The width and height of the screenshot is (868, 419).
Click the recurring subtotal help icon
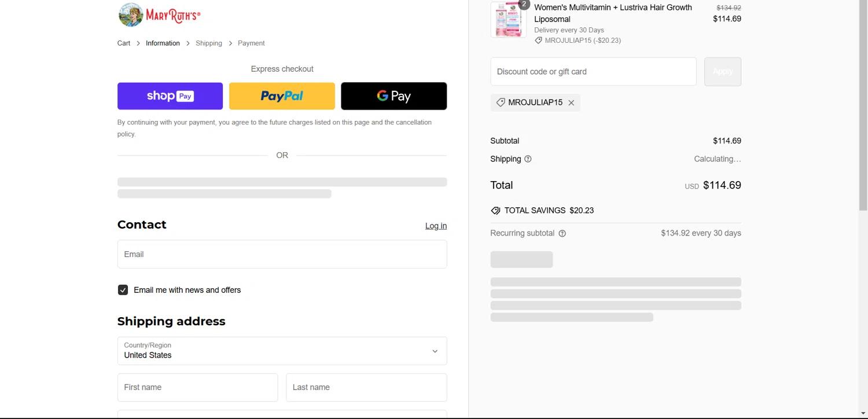click(x=562, y=233)
